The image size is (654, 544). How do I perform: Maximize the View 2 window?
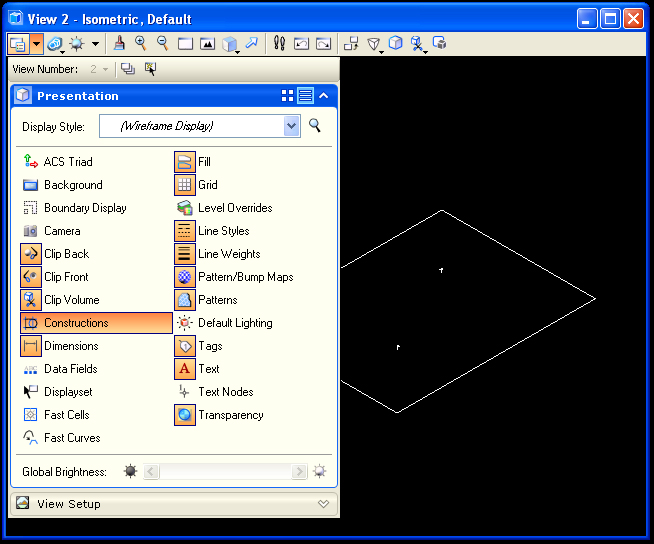click(610, 19)
